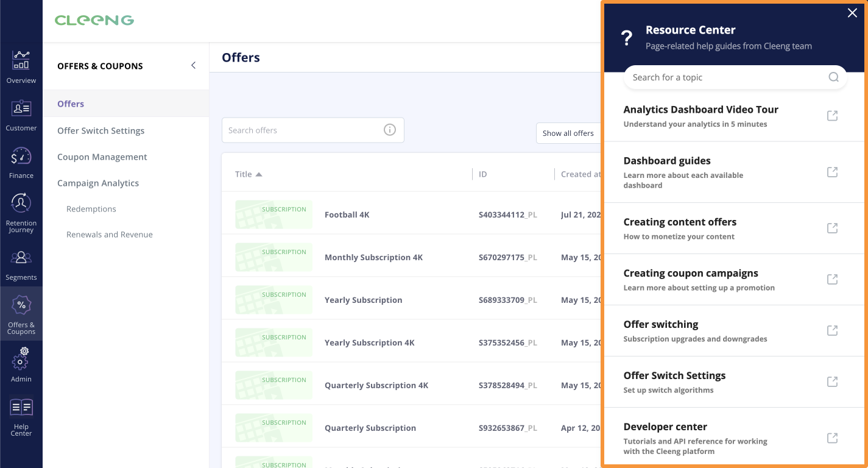This screenshot has width=868, height=468.
Task: Open the Show all offers dropdown
Action: (568, 133)
